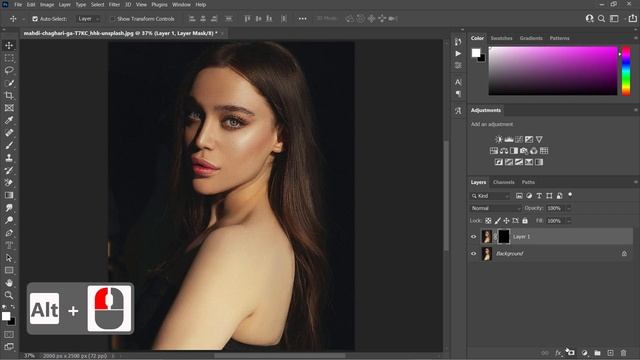640x360 pixels.
Task: Open the search icon in options bar
Action: [x=602, y=19]
